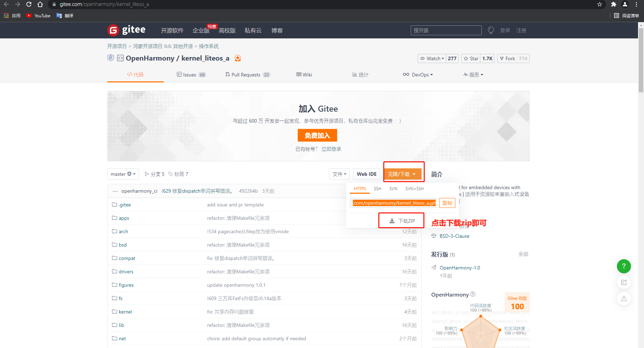Expand the 服务 menu
644x348 pixels.
tap(473, 75)
